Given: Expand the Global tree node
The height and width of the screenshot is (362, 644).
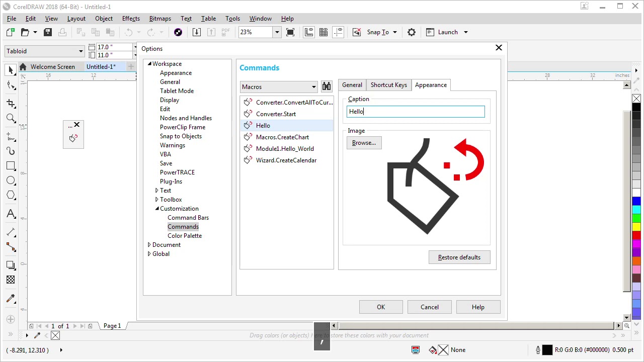Looking at the screenshot, I should pyautogui.click(x=149, y=254).
